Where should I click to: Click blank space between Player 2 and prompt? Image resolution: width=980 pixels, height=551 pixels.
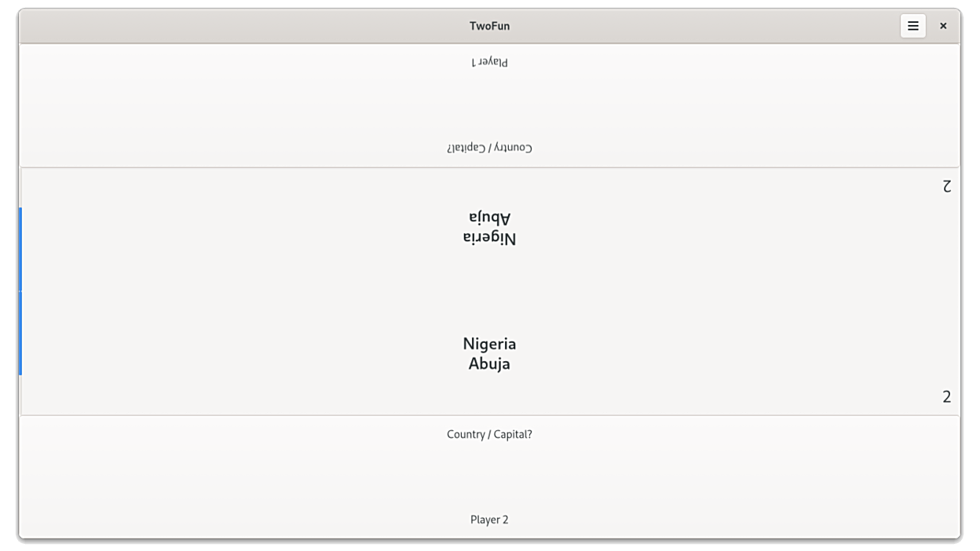(x=489, y=477)
